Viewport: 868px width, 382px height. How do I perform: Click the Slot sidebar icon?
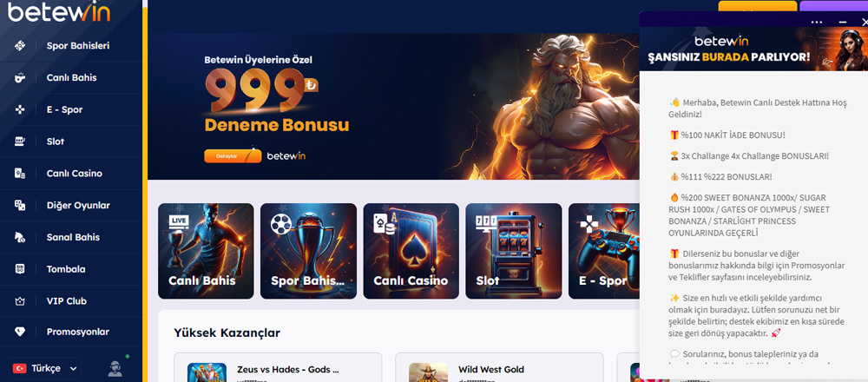point(20,142)
